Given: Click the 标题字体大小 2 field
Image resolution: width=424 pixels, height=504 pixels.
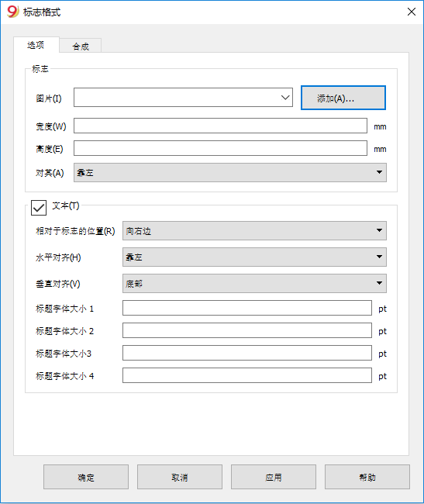Looking at the screenshot, I should coord(247,330).
